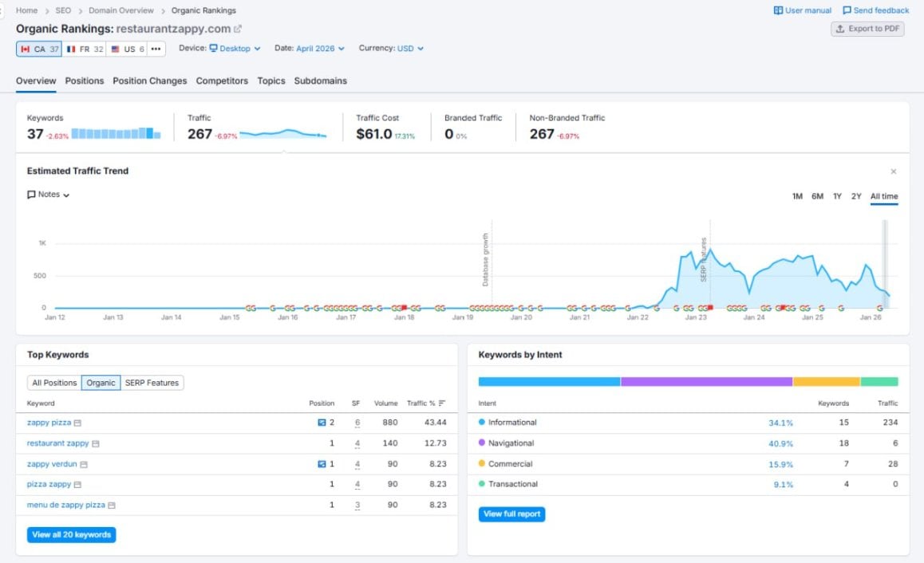Click the purple Navigational intent bar segment
Image resolution: width=924 pixels, height=563 pixels.
tap(706, 382)
